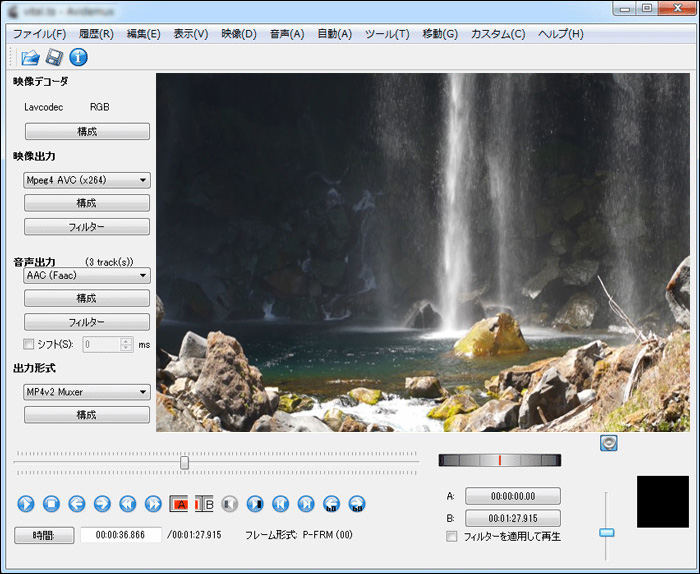Click 構成 under 音声出力
The width and height of the screenshot is (700, 574).
tap(87, 298)
